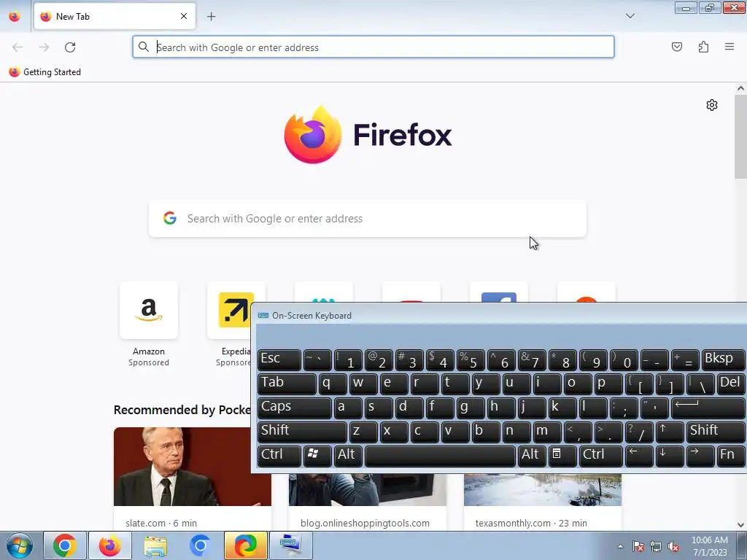This screenshot has width=747, height=560.
Task: Open Firefox View pinned icon at far left
Action: click(x=15, y=16)
